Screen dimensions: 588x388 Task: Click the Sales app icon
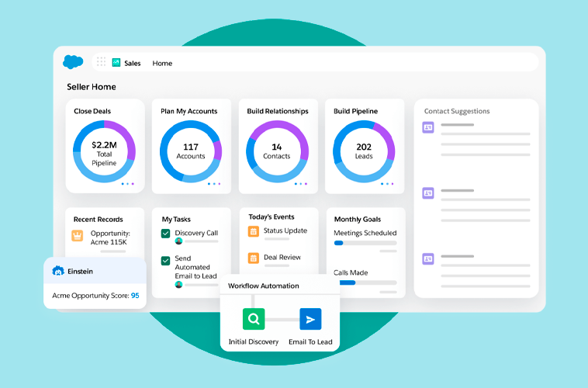point(116,63)
